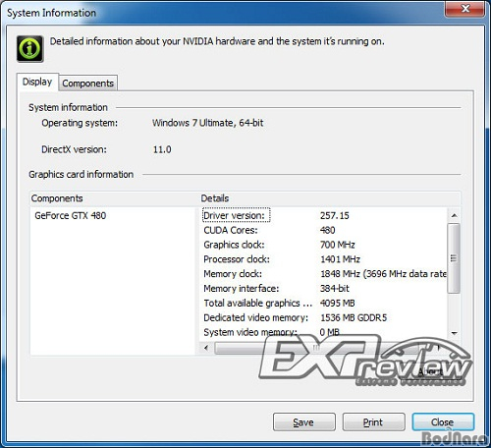The height and width of the screenshot is (448, 491).
Task: Select the CUDA Cores row
Action: [x=324, y=230]
